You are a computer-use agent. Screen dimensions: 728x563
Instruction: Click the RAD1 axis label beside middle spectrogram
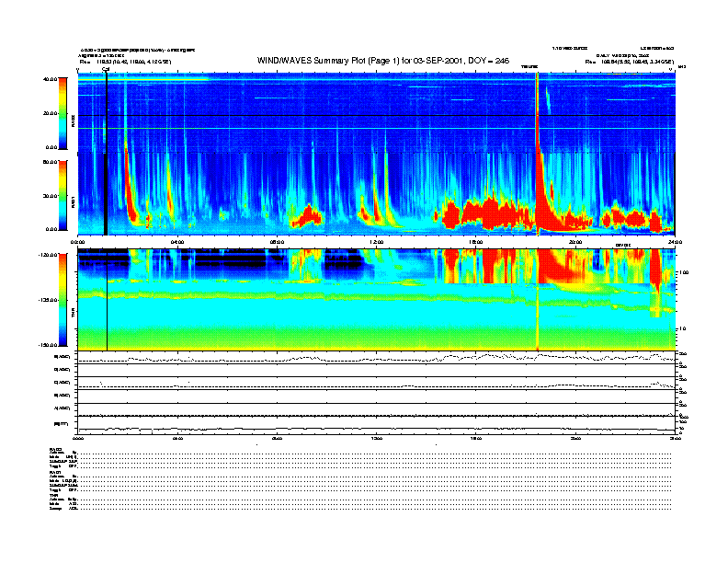tap(73, 201)
